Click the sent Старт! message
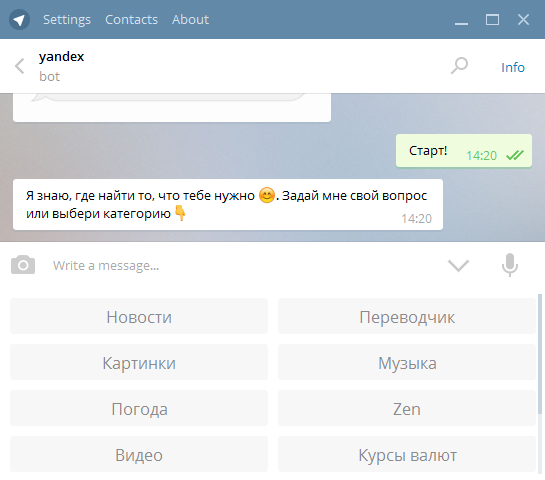Image resolution: width=545 pixels, height=480 pixels. [464, 151]
